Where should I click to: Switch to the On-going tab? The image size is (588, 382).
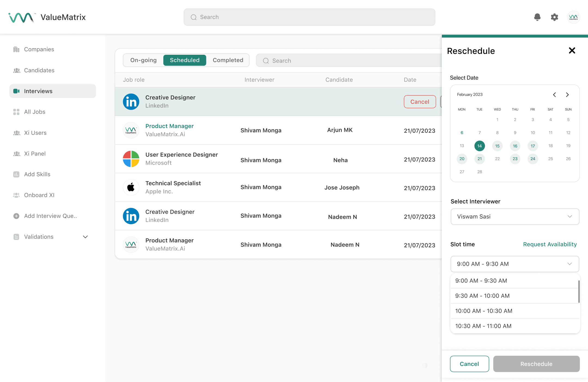pyautogui.click(x=143, y=60)
